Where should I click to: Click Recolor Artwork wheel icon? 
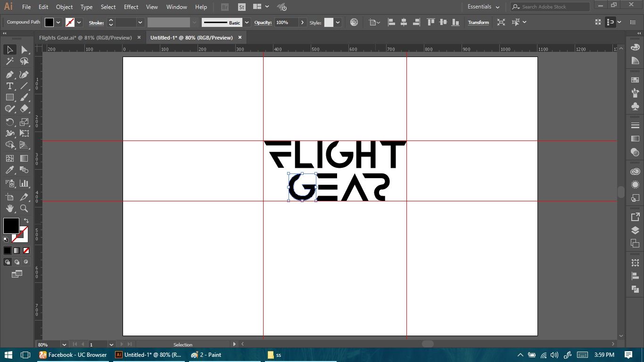click(x=354, y=22)
